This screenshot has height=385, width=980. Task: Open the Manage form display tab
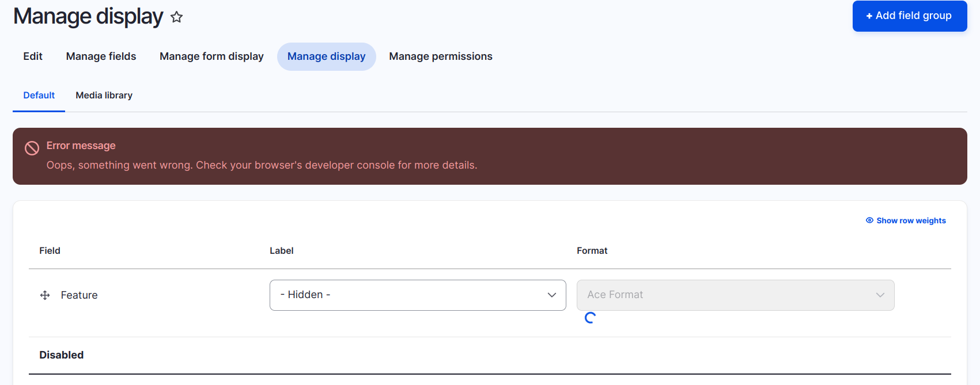(211, 56)
